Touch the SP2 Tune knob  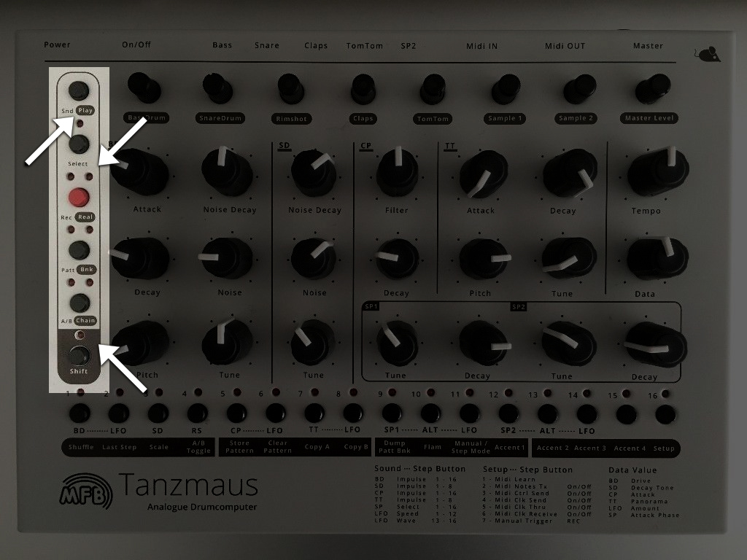tap(569, 343)
